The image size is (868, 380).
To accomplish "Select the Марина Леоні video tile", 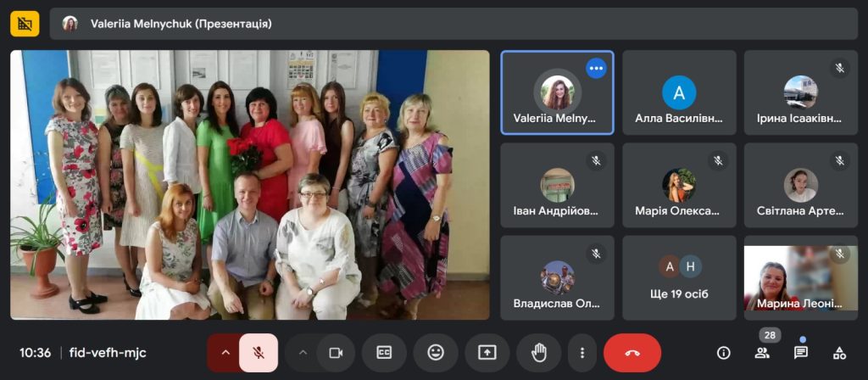I will 800,277.
